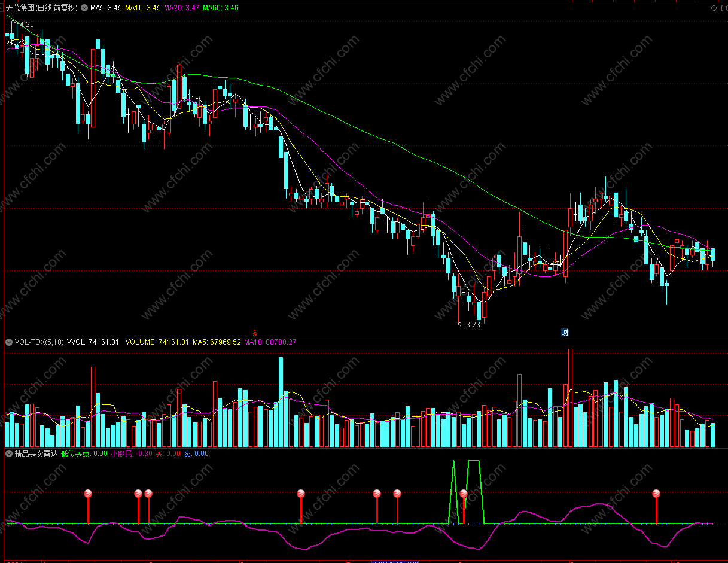Click the 天茂集团(日线,前复权) chart title
The height and width of the screenshot is (563, 728).
[42, 8]
